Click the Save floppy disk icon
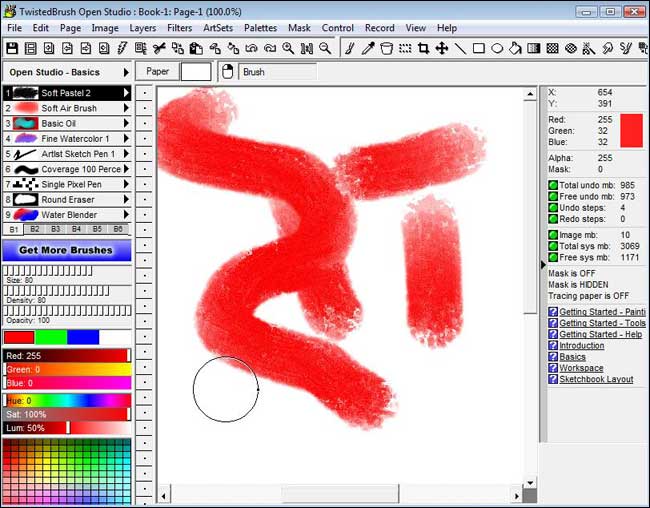Viewport: 650px width, 508px height. [x=12, y=49]
